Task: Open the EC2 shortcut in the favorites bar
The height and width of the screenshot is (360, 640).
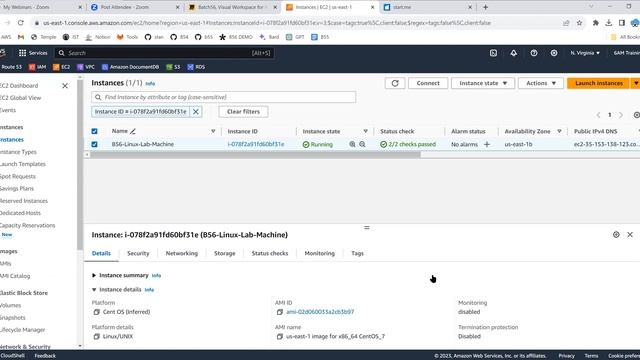Action: (x=62, y=67)
